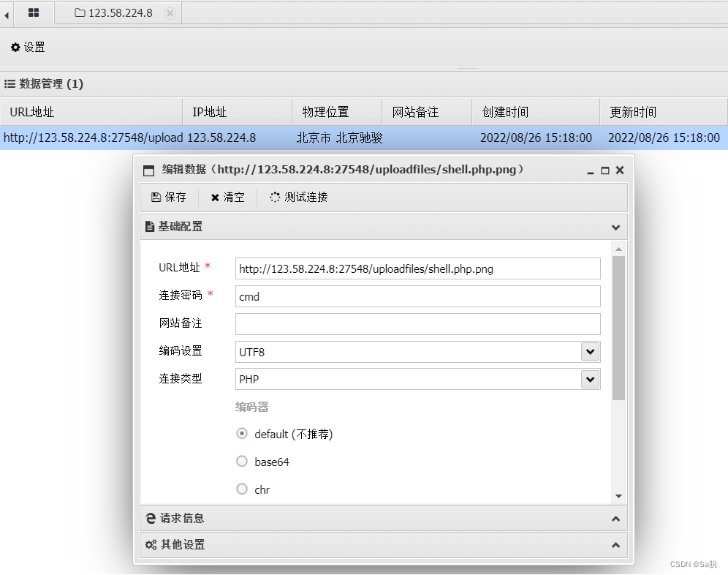Screen dimensions: 728x575
Task: Open the 连接类型 PHP dropdown
Action: point(590,379)
